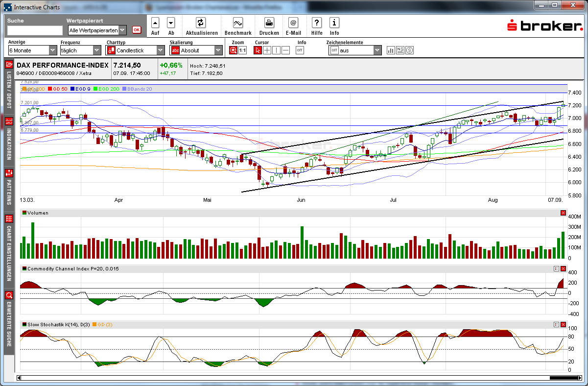Open the Charttyp Candlestick dropdown

(x=161, y=50)
